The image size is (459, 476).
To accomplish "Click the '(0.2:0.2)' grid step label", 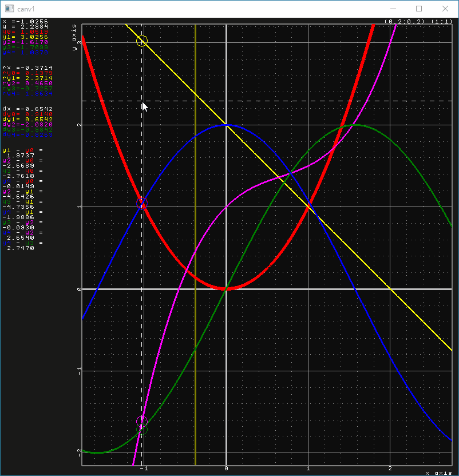I will pos(405,22).
